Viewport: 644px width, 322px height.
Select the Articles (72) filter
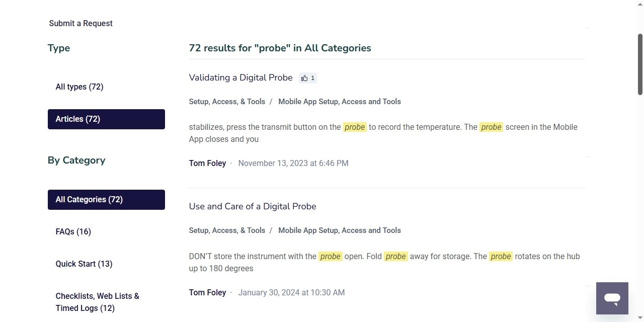(x=106, y=119)
